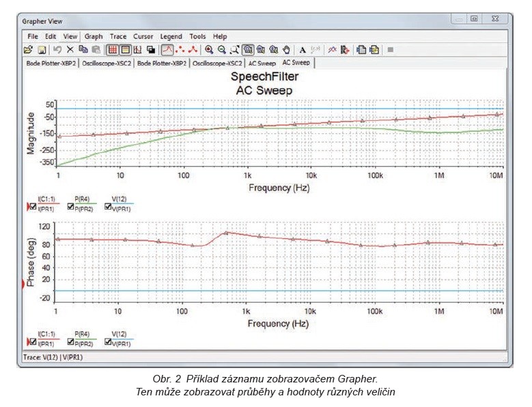This screenshot has width=532, height=407.
Task: Click the red marker beside the Magnitude legend
Action: 28,206
